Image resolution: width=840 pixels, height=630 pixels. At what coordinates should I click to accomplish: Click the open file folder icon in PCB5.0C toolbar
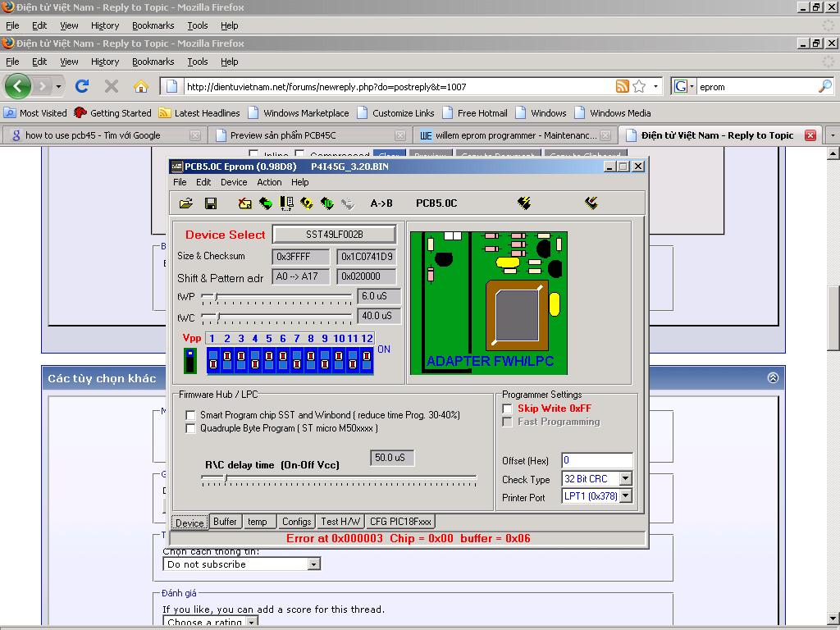click(x=186, y=203)
